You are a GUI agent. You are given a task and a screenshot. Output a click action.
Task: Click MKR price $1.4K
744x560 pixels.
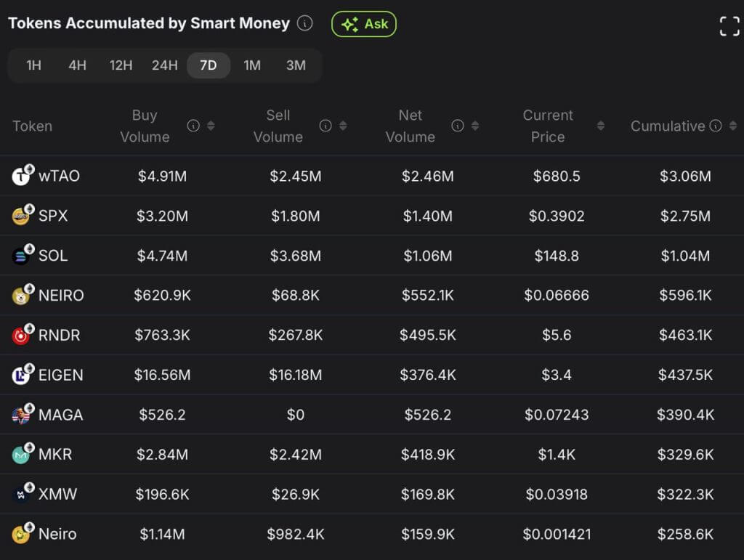coord(557,455)
